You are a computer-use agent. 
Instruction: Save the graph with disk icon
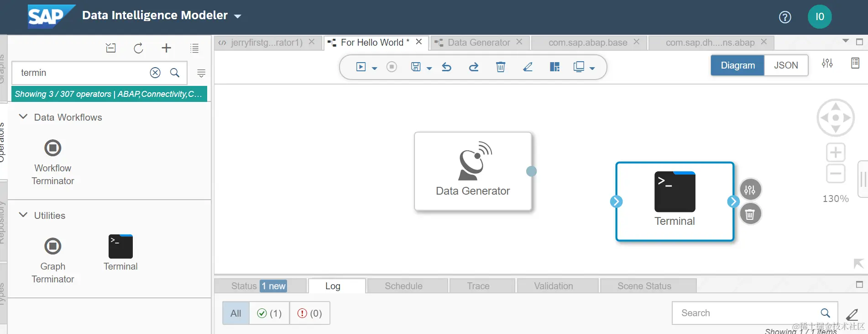[x=416, y=67]
